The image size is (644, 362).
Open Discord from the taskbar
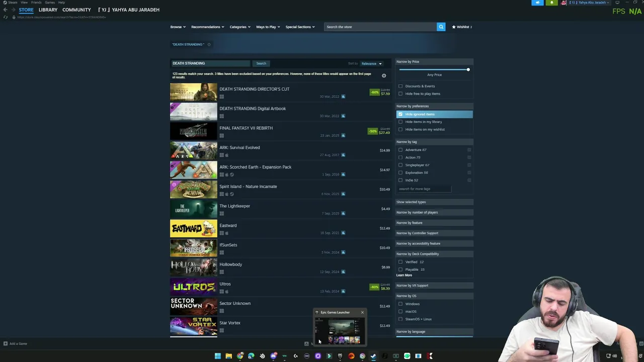click(x=273, y=356)
